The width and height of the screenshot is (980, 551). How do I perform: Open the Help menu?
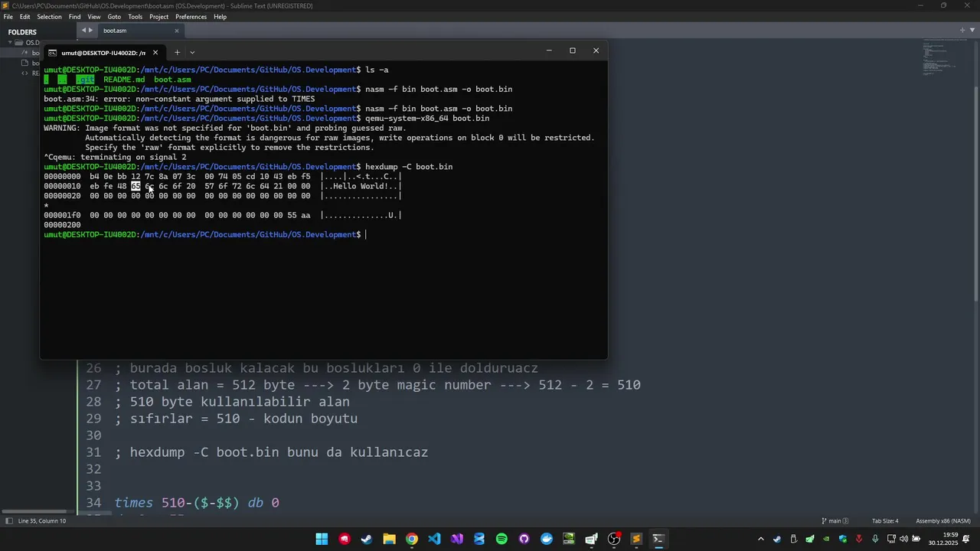[x=220, y=17]
